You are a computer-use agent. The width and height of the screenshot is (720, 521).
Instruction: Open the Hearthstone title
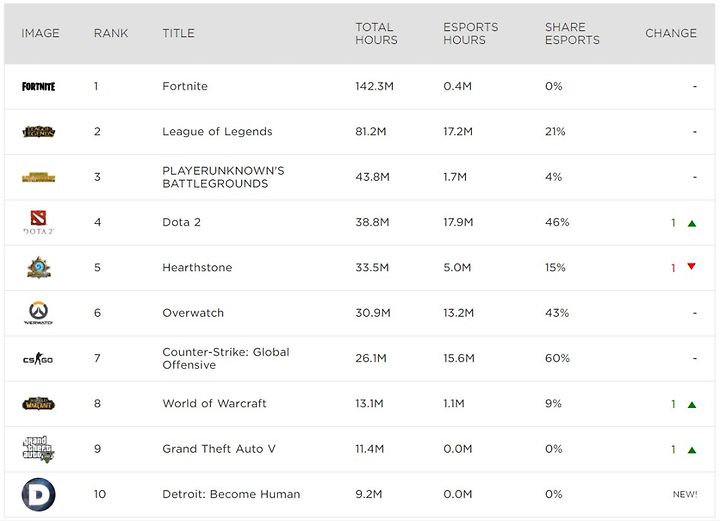197,268
